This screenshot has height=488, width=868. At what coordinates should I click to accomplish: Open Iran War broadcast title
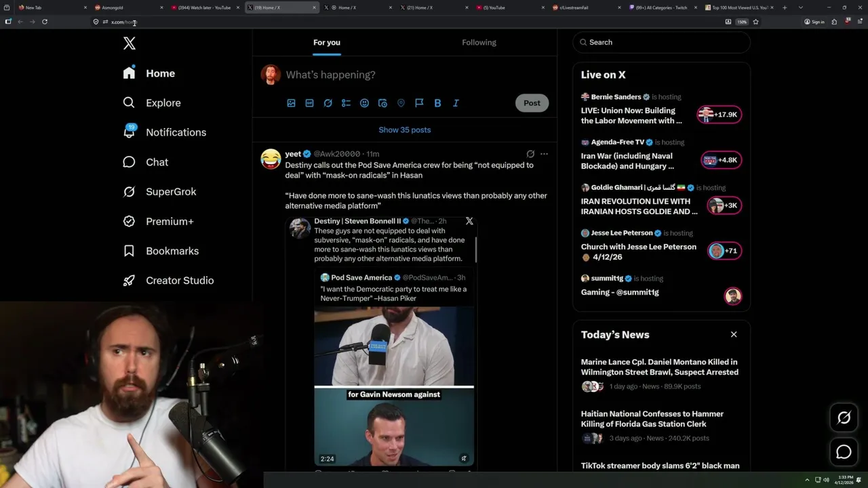pos(627,161)
